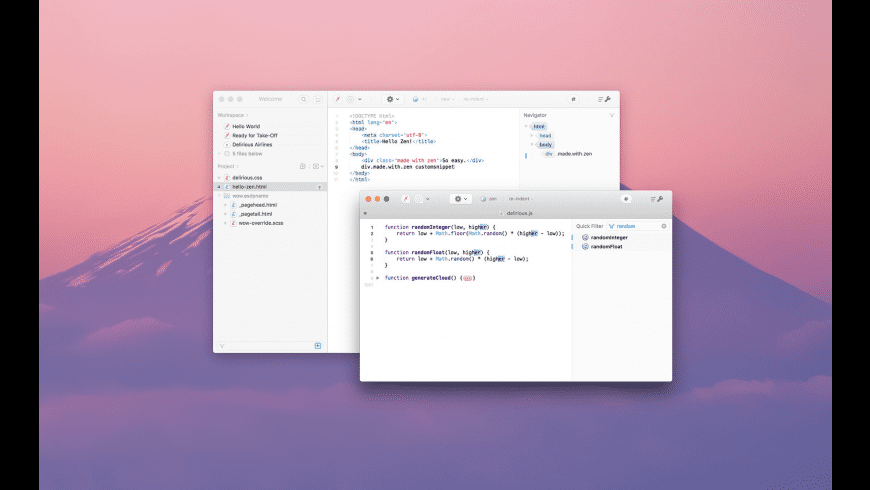Click the red pen icon in delirious.js window
This screenshot has width=870, height=490.
pos(406,199)
